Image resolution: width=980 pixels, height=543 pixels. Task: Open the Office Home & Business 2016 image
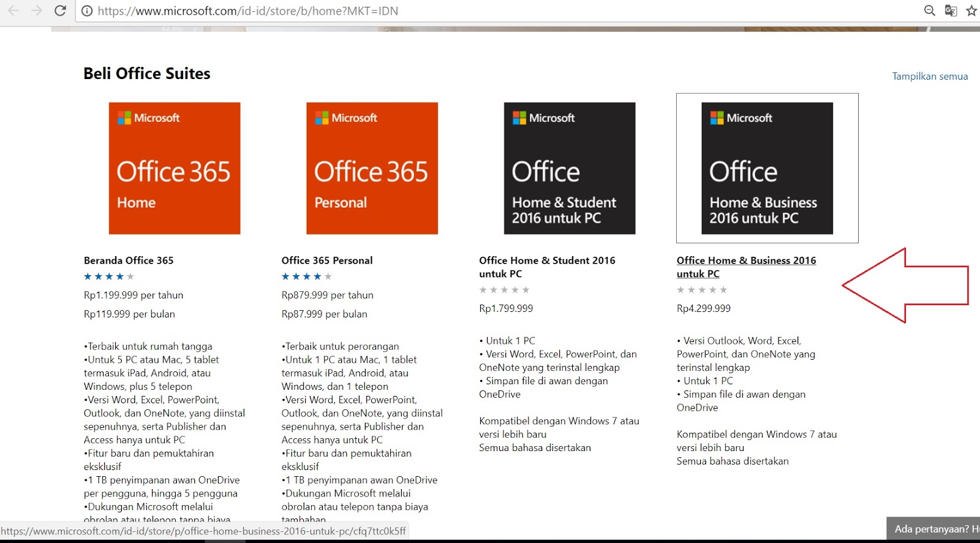point(767,168)
